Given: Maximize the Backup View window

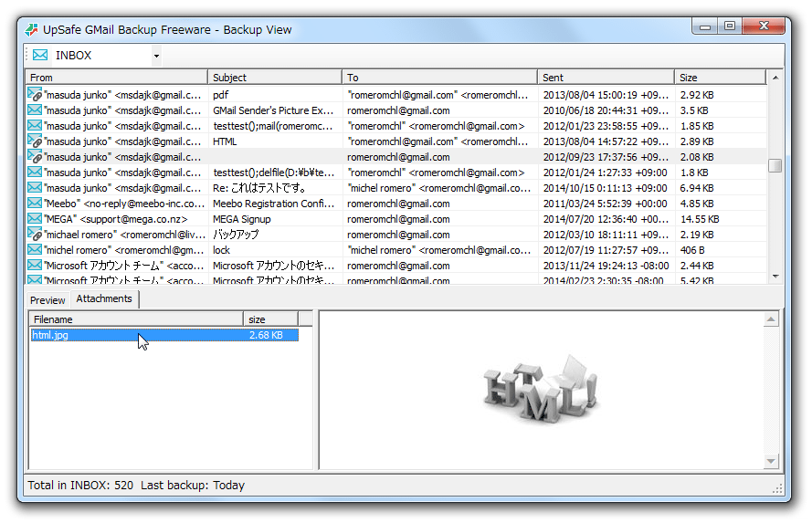Looking at the screenshot, I should (x=730, y=26).
